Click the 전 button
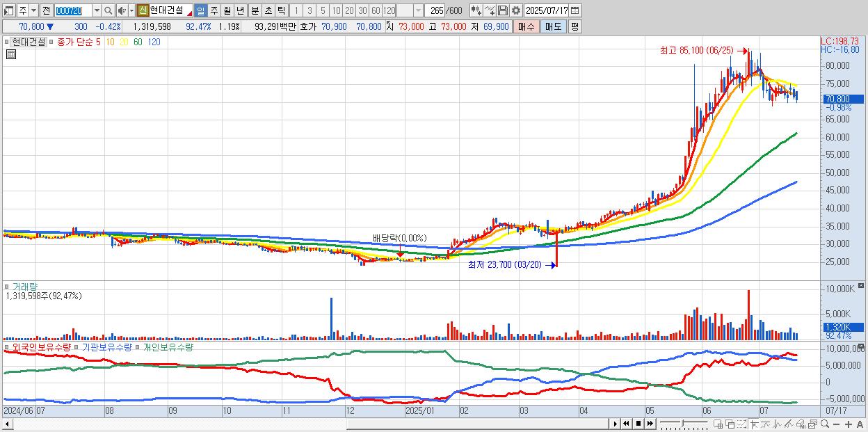 click(x=46, y=10)
